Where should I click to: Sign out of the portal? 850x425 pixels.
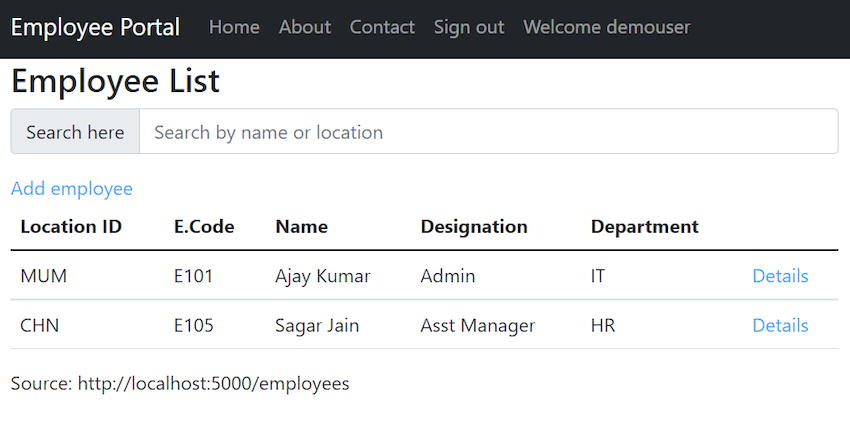pos(469,27)
